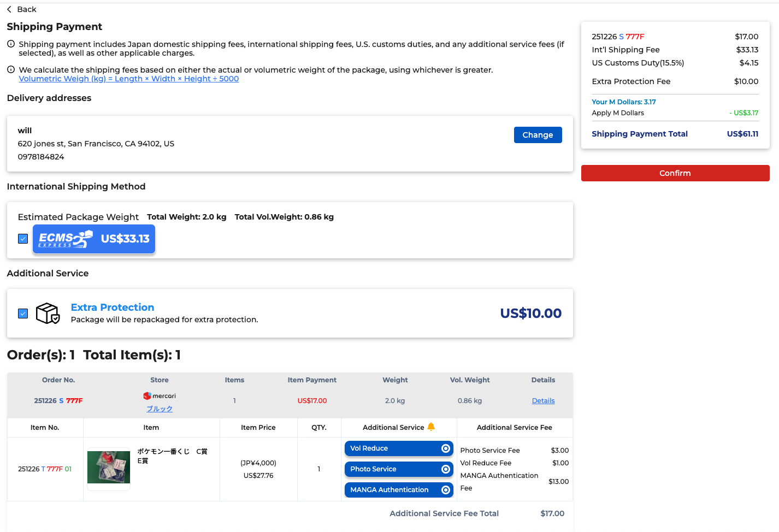
Task: Click the Back arrow icon
Action: tap(9, 9)
